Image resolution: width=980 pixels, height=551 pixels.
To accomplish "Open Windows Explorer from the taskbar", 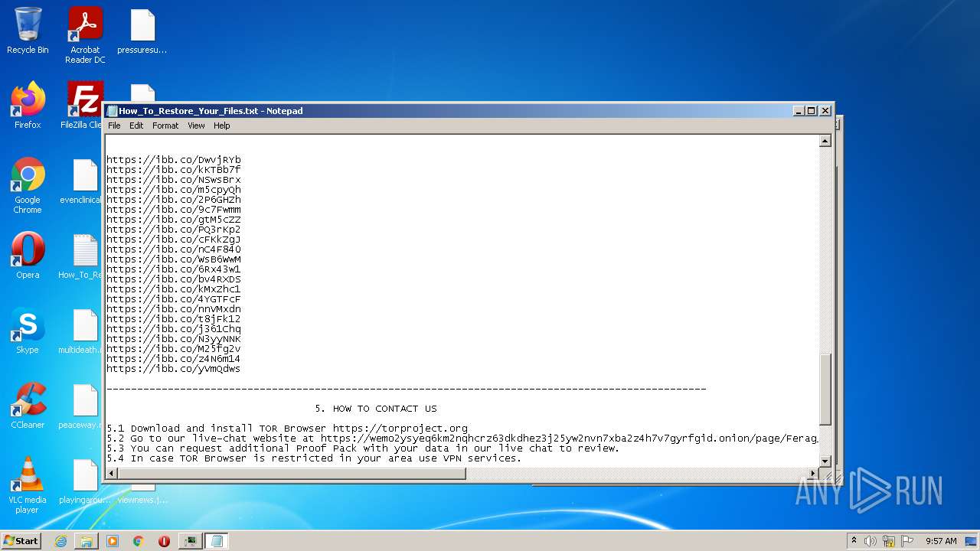I will [x=87, y=541].
